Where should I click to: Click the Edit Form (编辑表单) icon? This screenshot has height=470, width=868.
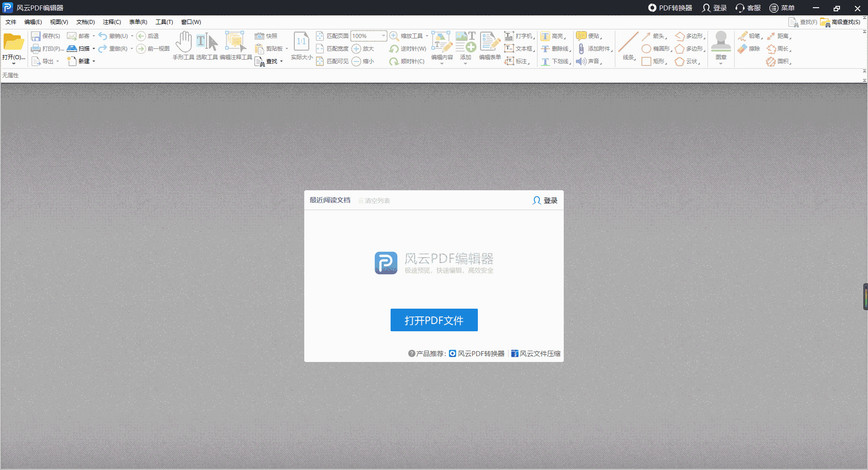490,42
